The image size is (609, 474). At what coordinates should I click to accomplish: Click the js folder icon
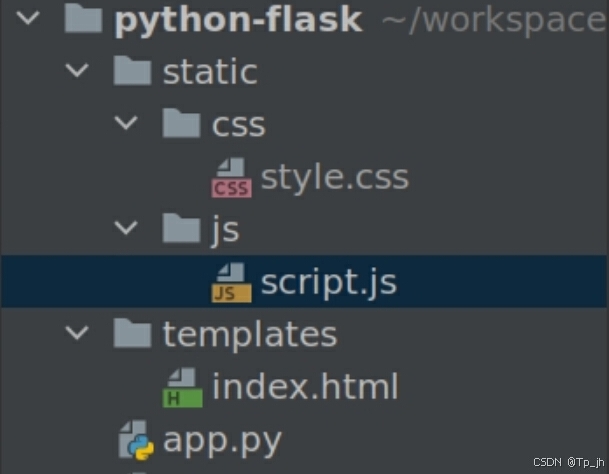(x=181, y=228)
